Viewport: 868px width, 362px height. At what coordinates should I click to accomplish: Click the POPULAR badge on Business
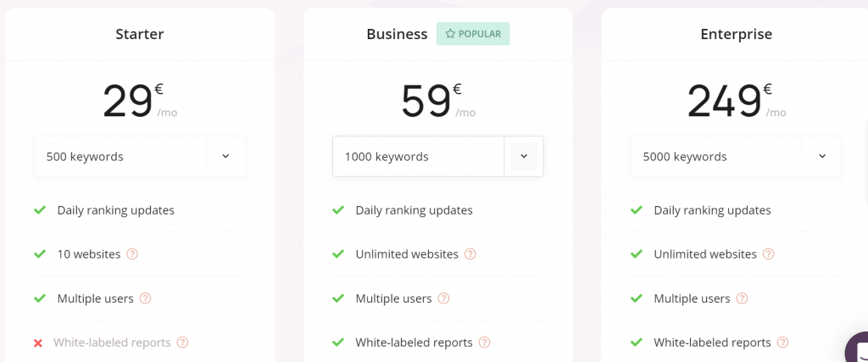pos(473,34)
